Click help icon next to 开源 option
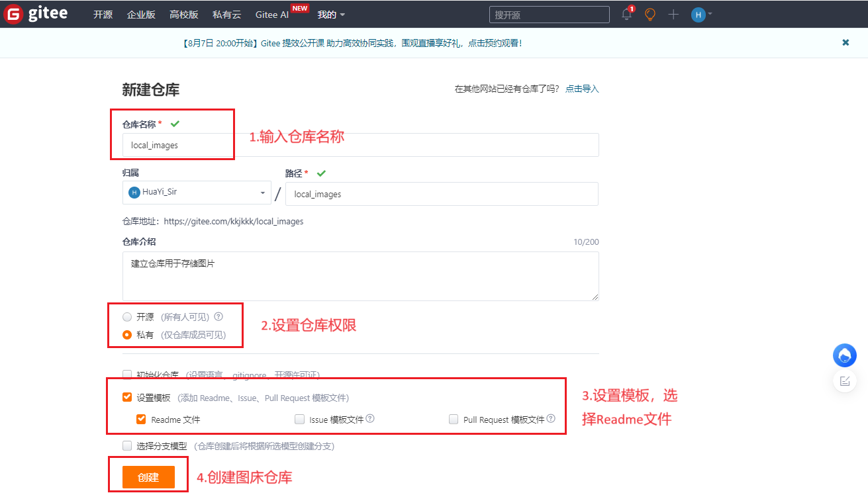This screenshot has width=868, height=495. pos(218,316)
